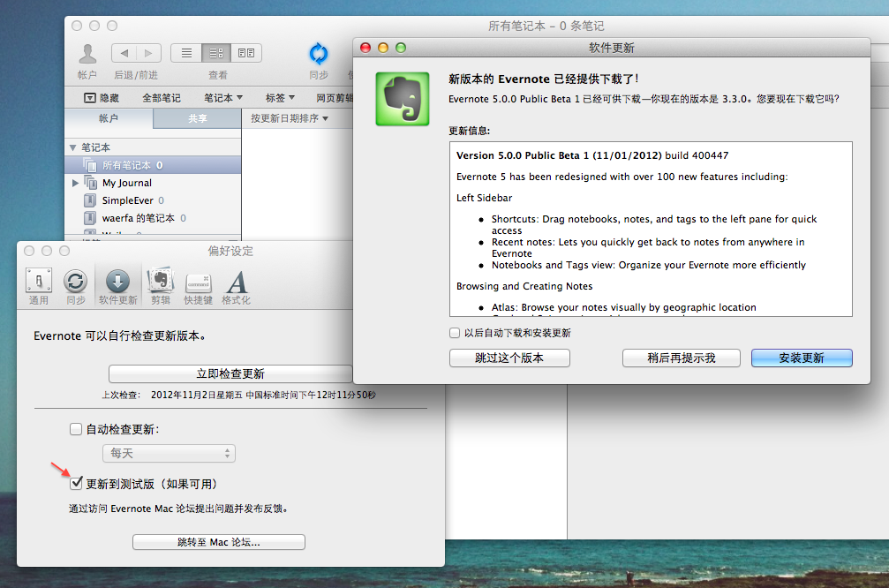Open the 快捷键 shortcuts preferences icon
This screenshot has height=588, width=889.
click(199, 283)
